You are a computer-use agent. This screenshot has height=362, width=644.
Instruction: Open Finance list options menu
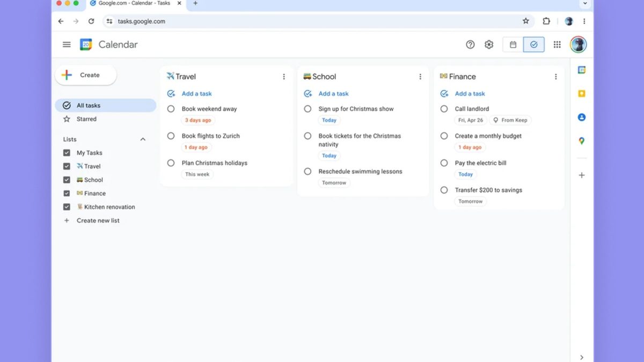[x=555, y=77]
